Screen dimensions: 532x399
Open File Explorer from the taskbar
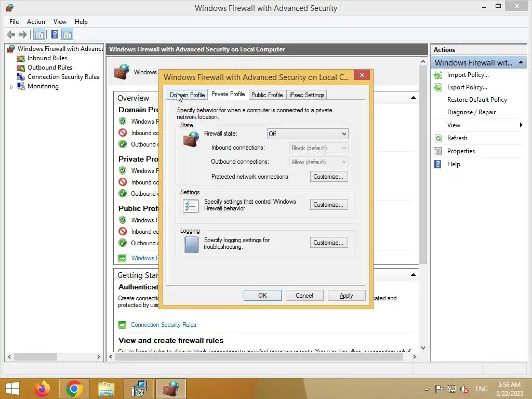[x=106, y=389]
